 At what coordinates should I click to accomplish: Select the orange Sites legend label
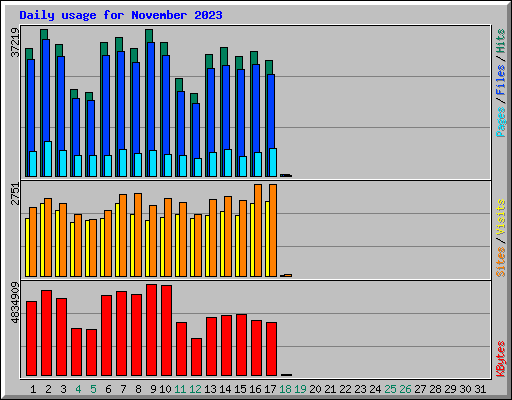click(x=500, y=262)
